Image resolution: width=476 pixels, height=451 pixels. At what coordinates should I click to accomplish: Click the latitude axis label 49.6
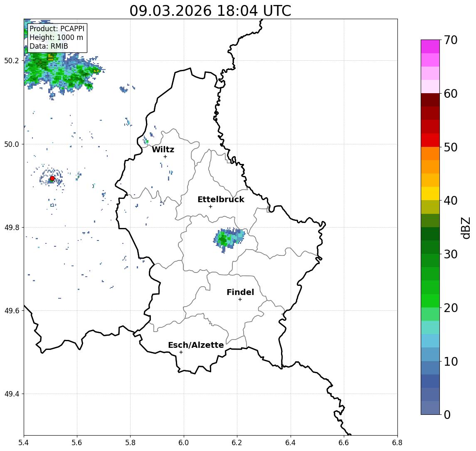(x=12, y=311)
